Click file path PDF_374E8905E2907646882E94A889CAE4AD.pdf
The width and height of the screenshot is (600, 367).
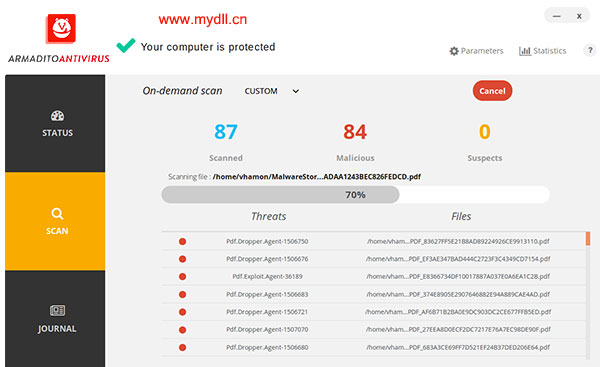458,295
